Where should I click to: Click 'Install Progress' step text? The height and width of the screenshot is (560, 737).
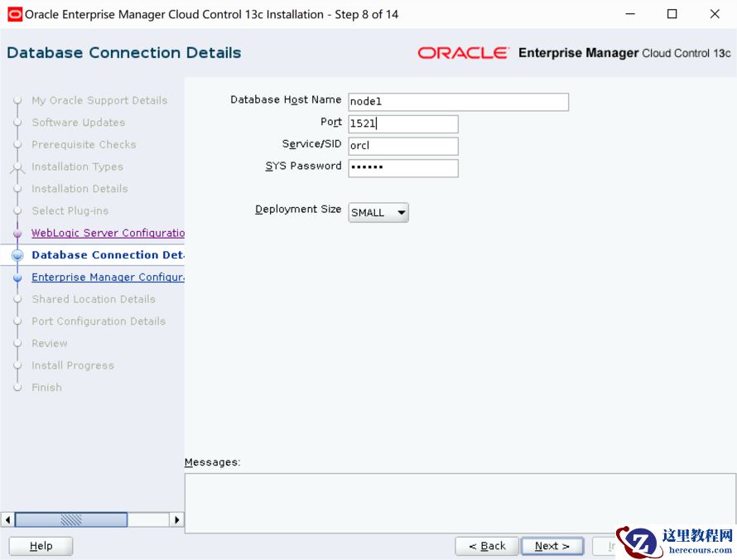click(73, 365)
